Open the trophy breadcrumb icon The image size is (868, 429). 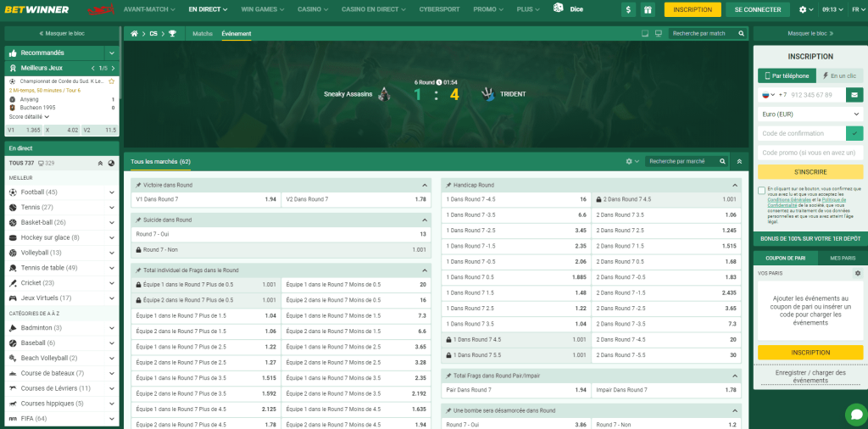coord(172,34)
